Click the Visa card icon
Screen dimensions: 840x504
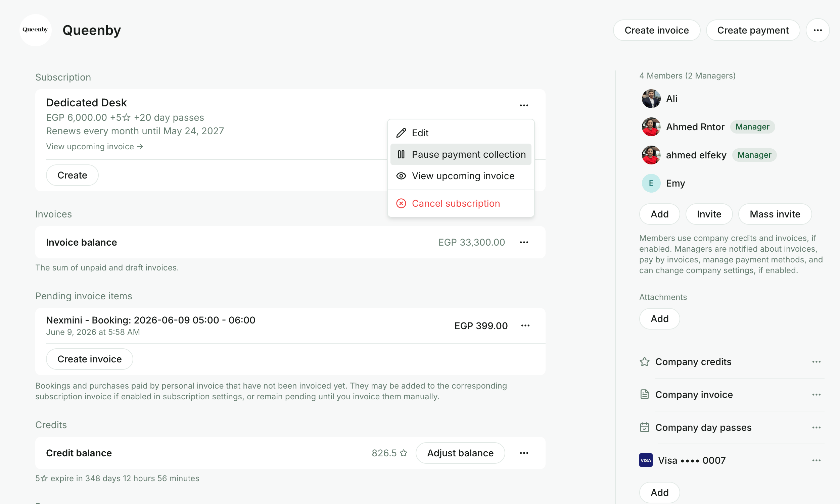pos(645,460)
